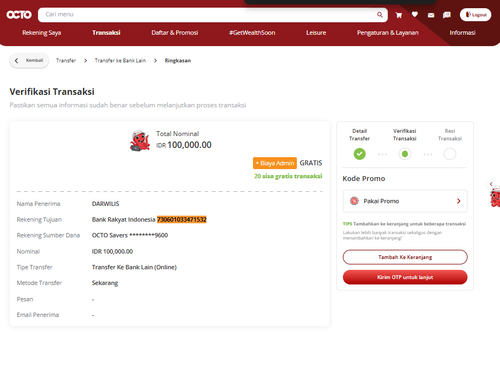
Task: Click the Resi Transaksi step circle
Action: coord(450,154)
